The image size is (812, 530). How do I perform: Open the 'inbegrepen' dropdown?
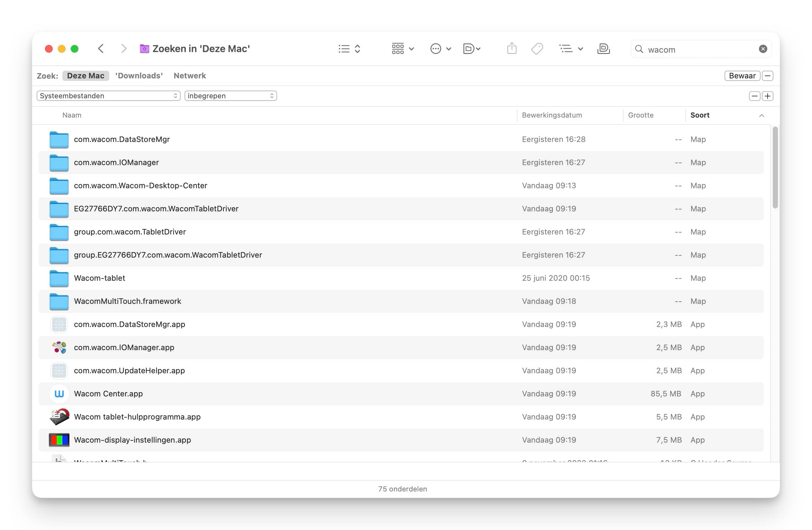tap(230, 96)
